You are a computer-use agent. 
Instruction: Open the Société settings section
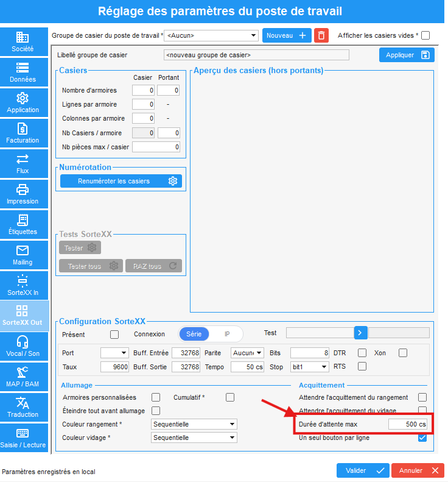23,42
